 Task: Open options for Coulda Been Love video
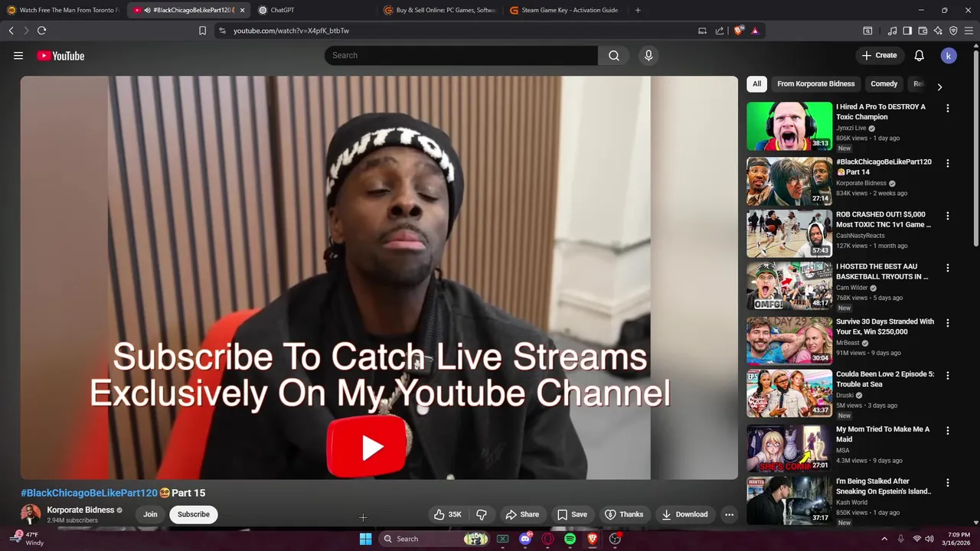point(948,376)
